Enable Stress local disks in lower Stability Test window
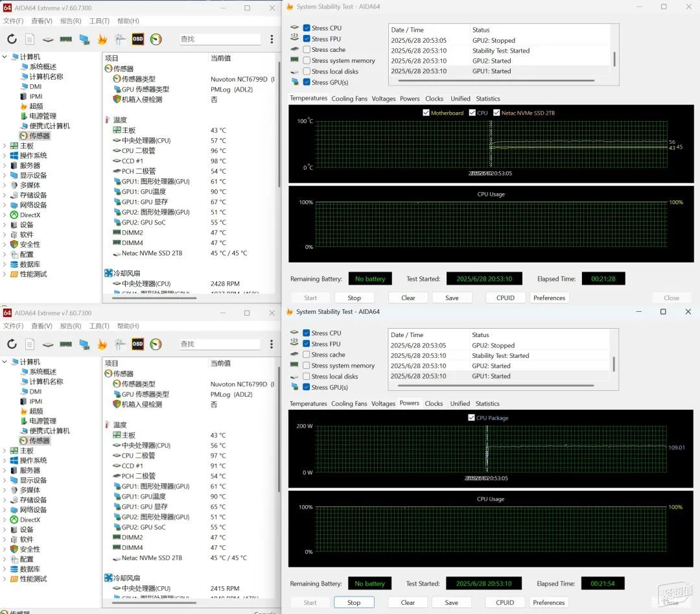The width and height of the screenshot is (700, 614). coord(306,377)
